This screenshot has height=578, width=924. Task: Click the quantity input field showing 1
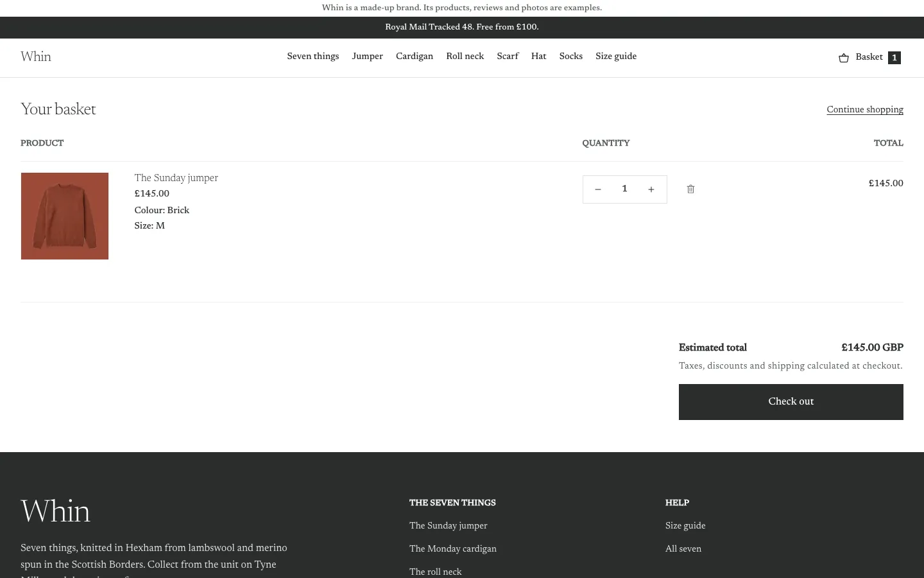point(624,189)
